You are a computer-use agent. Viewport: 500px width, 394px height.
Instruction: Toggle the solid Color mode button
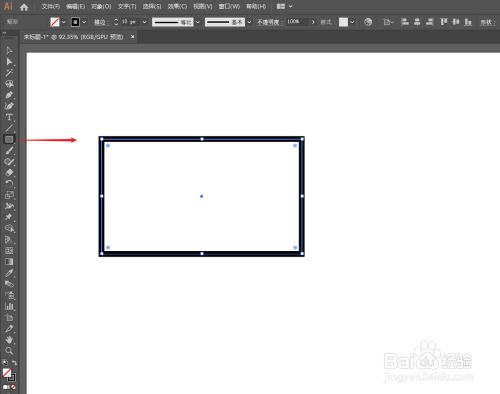point(6,387)
